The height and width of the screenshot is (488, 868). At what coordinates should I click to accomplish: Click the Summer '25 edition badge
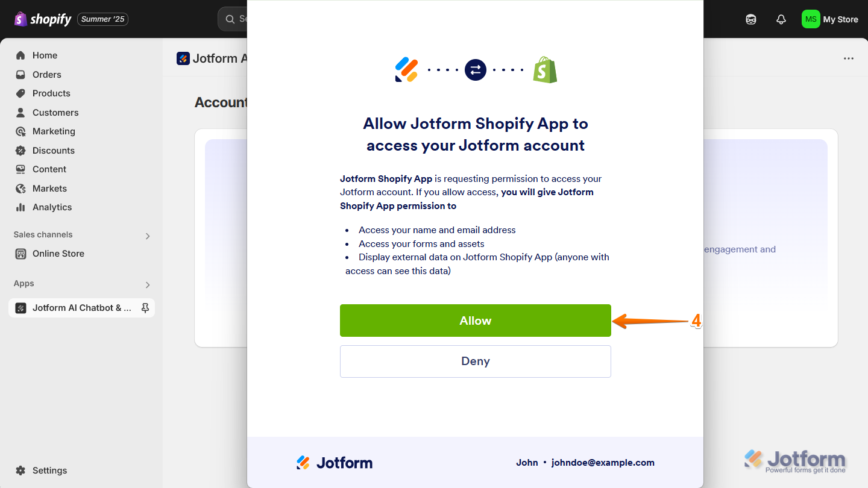pos(102,19)
